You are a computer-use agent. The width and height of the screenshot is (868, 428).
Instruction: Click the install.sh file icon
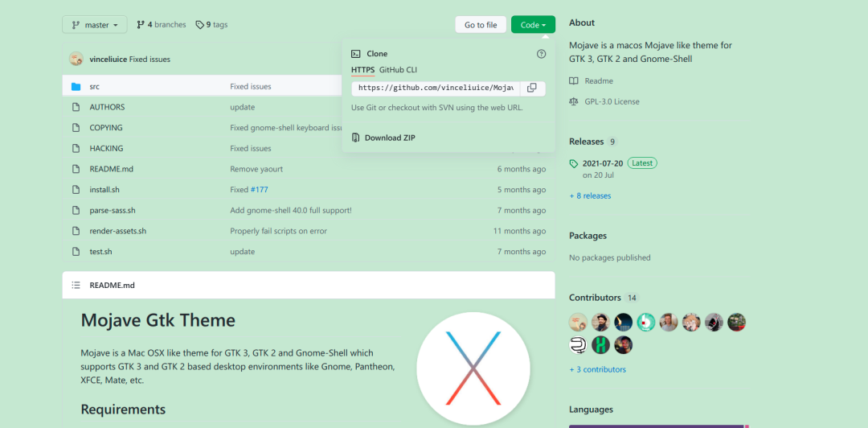click(76, 190)
